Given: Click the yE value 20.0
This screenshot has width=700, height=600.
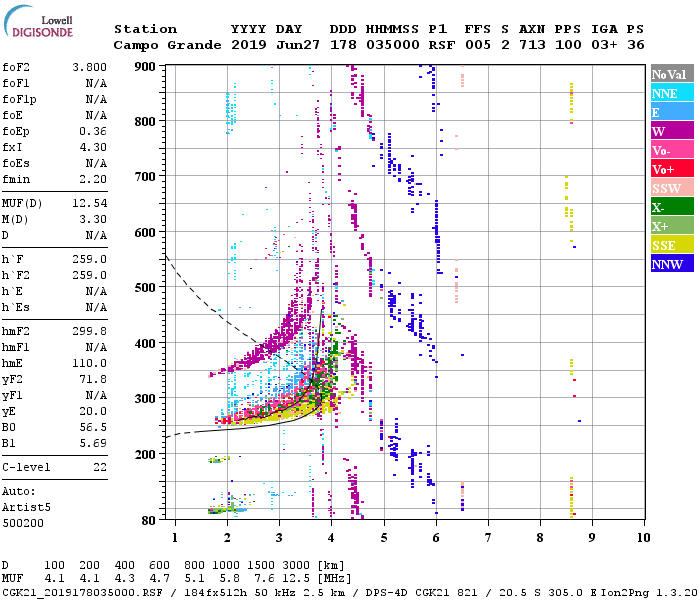Looking at the screenshot, I should coord(93,412).
